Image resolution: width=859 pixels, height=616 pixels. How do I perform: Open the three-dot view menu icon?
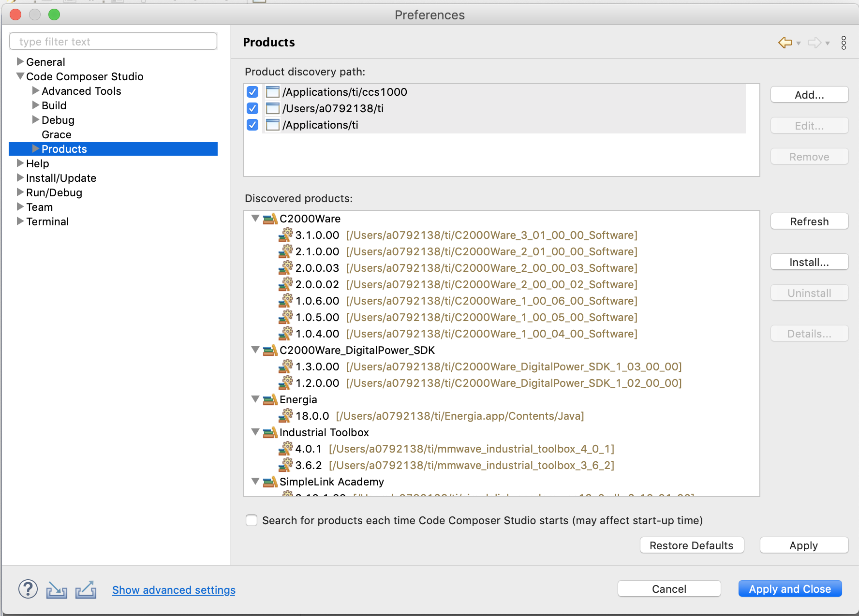[x=844, y=43]
